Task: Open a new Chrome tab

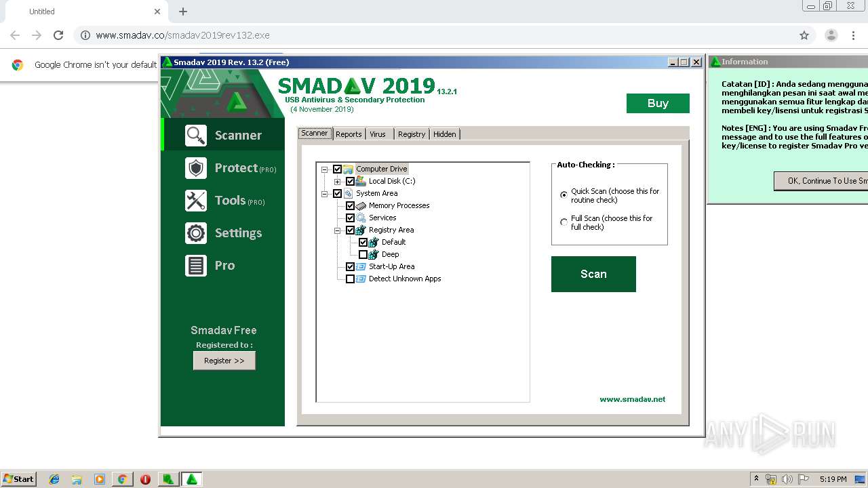Action: click(x=183, y=12)
